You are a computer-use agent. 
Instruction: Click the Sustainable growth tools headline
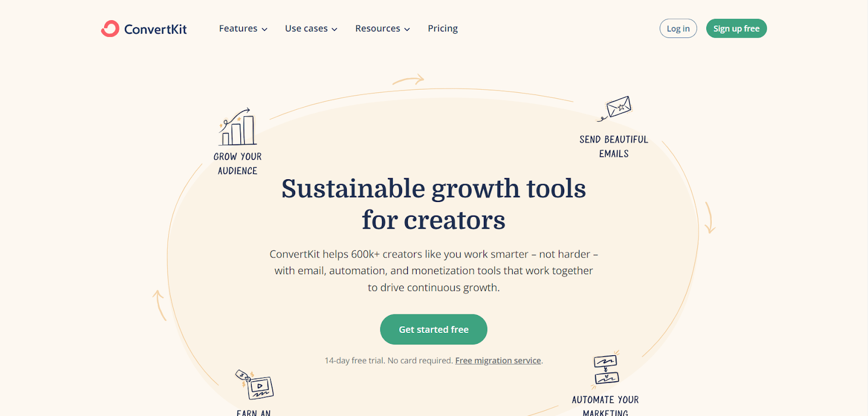pos(433,204)
